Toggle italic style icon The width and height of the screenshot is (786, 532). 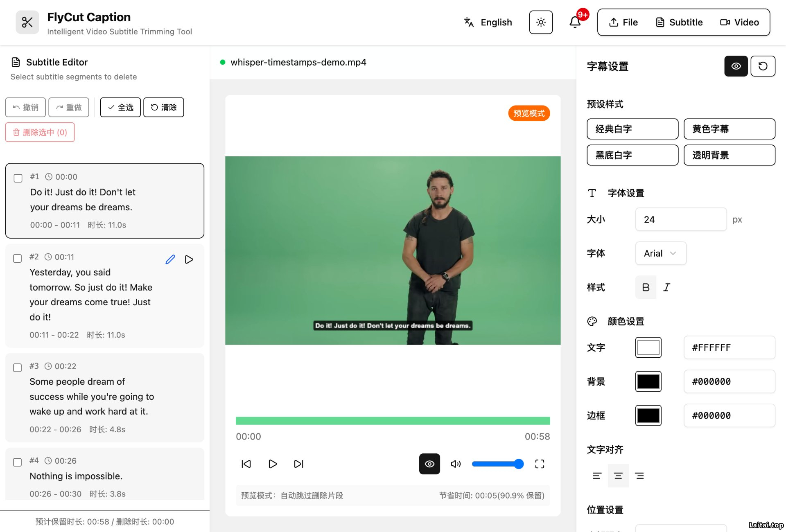point(667,287)
